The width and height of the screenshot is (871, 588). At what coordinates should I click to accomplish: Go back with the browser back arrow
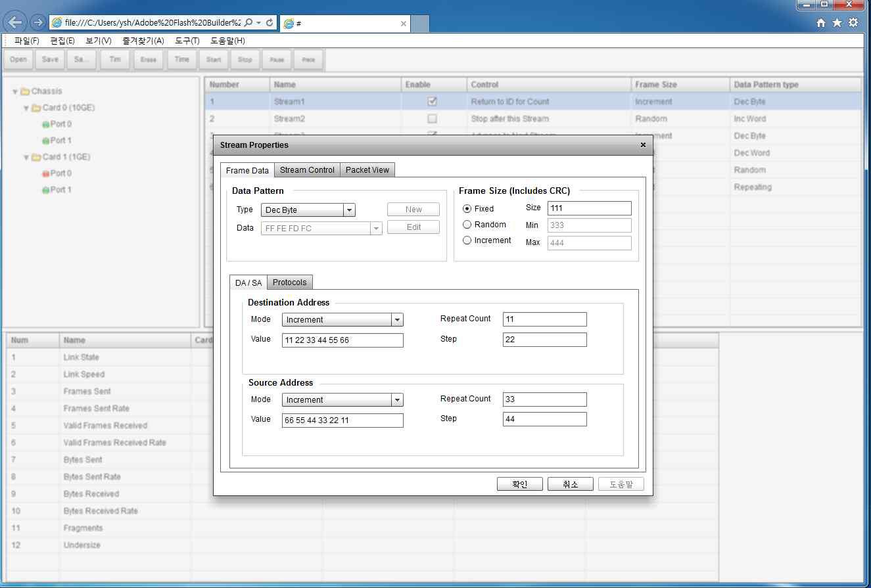coord(15,22)
